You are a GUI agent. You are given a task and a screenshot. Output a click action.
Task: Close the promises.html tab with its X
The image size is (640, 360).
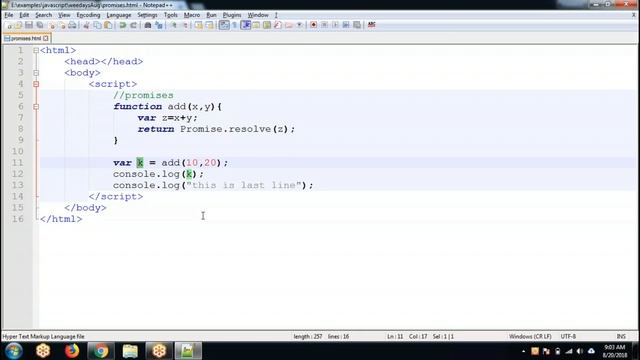tap(46, 38)
